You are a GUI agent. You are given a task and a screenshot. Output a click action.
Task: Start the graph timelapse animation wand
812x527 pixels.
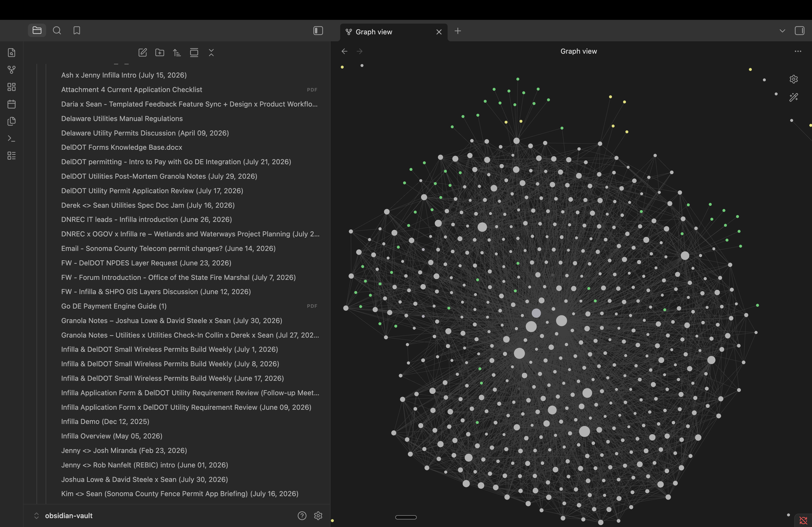pyautogui.click(x=793, y=97)
